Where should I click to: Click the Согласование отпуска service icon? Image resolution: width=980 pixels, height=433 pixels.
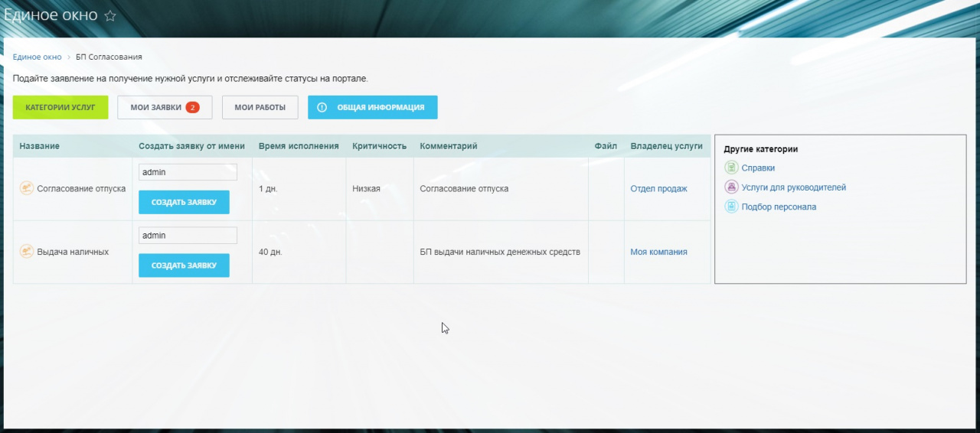26,188
